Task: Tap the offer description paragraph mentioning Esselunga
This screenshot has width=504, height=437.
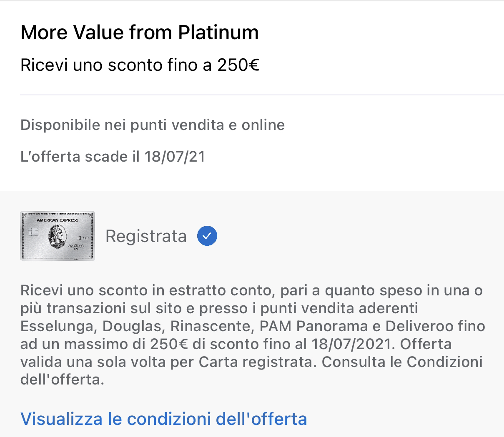Action: click(253, 335)
